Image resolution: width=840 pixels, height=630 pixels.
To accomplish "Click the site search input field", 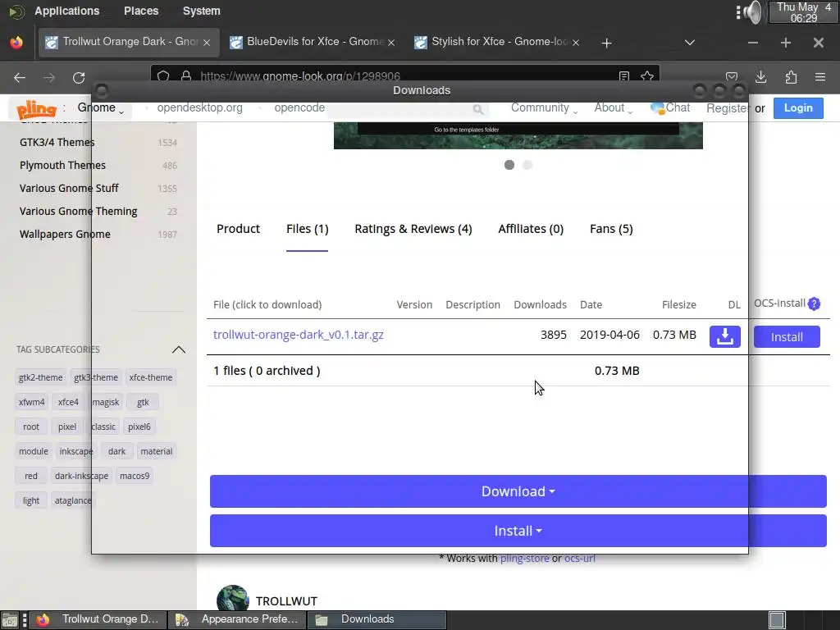I will coord(407,109).
